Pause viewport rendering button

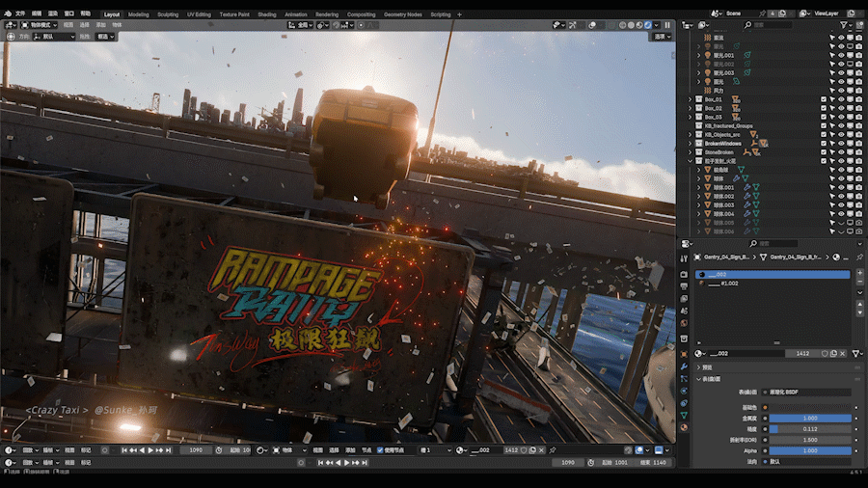pyautogui.click(x=667, y=25)
